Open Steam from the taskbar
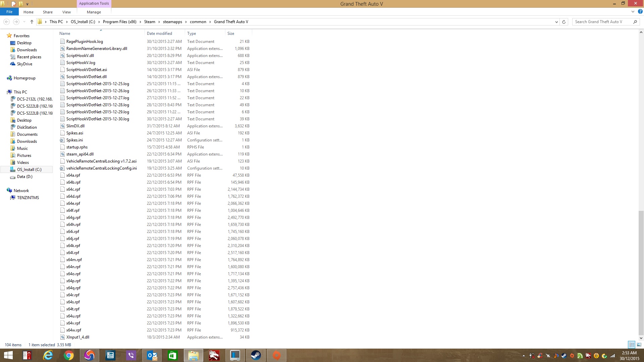This screenshot has width=644, height=362. point(256,355)
